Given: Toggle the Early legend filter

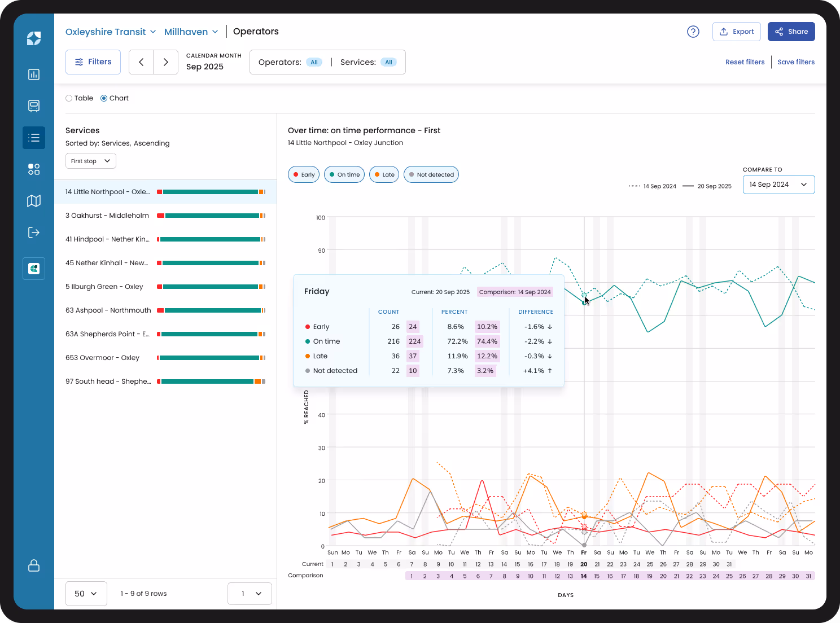Looking at the screenshot, I should (303, 174).
